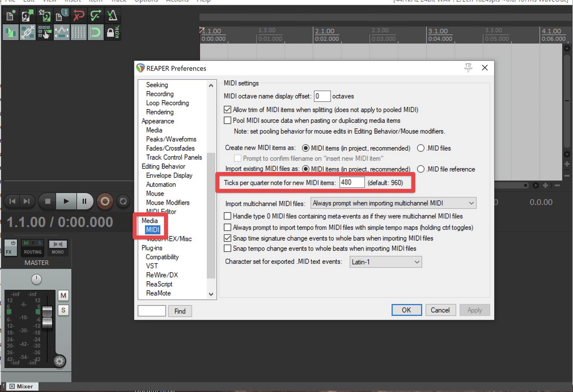Image resolution: width=573 pixels, height=392 pixels.
Task: Click the OK button
Action: (x=406, y=310)
